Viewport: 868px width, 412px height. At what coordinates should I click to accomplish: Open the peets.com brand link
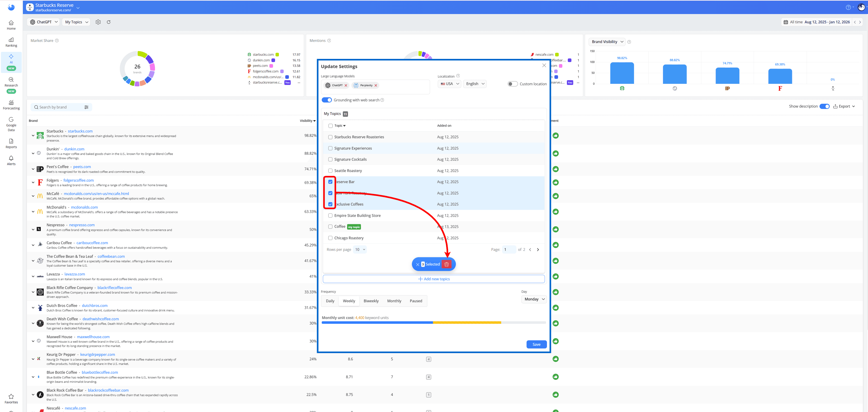[82, 166]
